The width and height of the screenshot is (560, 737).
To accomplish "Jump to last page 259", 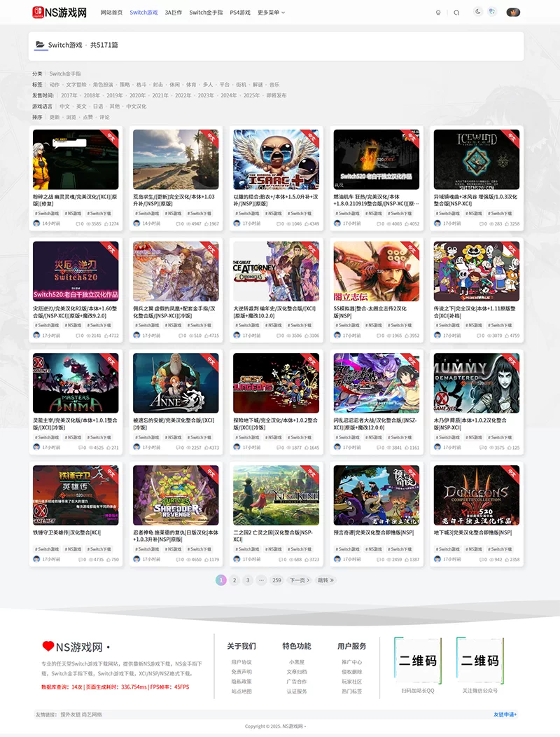I will (276, 580).
